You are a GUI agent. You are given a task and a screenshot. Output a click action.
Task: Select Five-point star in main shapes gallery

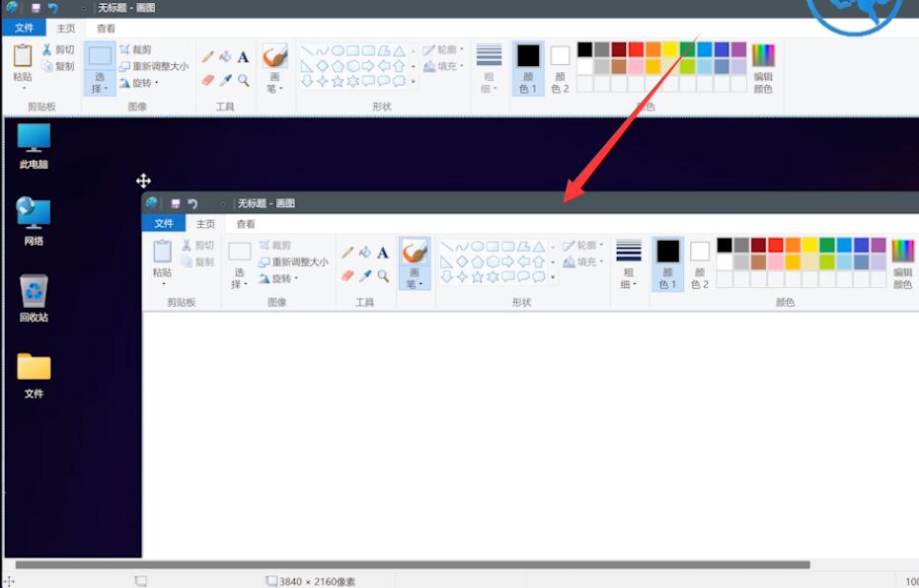338,82
